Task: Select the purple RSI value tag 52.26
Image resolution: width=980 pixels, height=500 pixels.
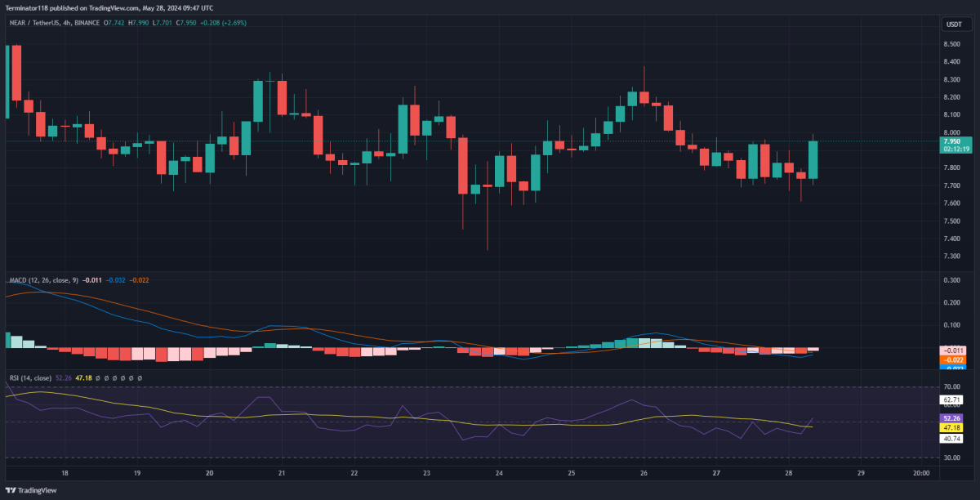Action: [x=953, y=417]
